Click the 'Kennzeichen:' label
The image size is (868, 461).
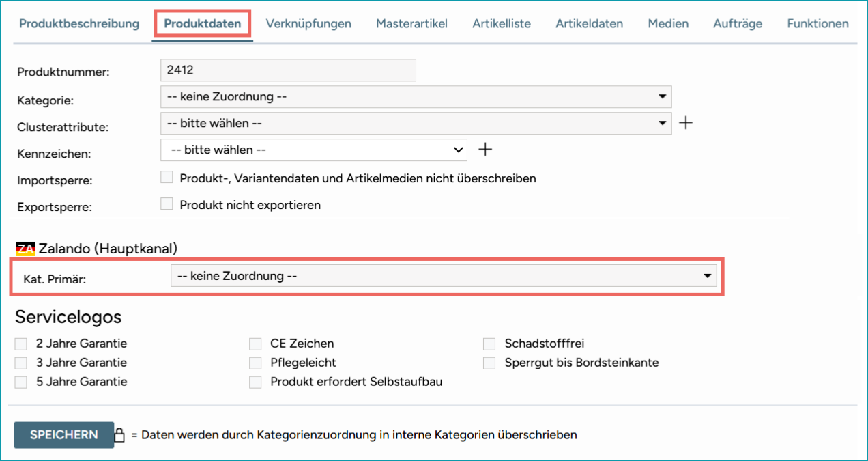pyautogui.click(x=54, y=154)
